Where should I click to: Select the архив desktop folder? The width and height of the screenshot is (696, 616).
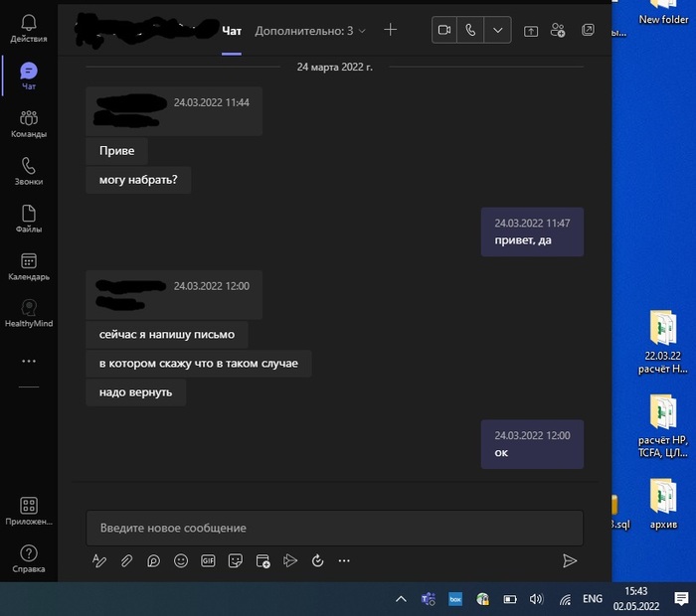(663, 504)
